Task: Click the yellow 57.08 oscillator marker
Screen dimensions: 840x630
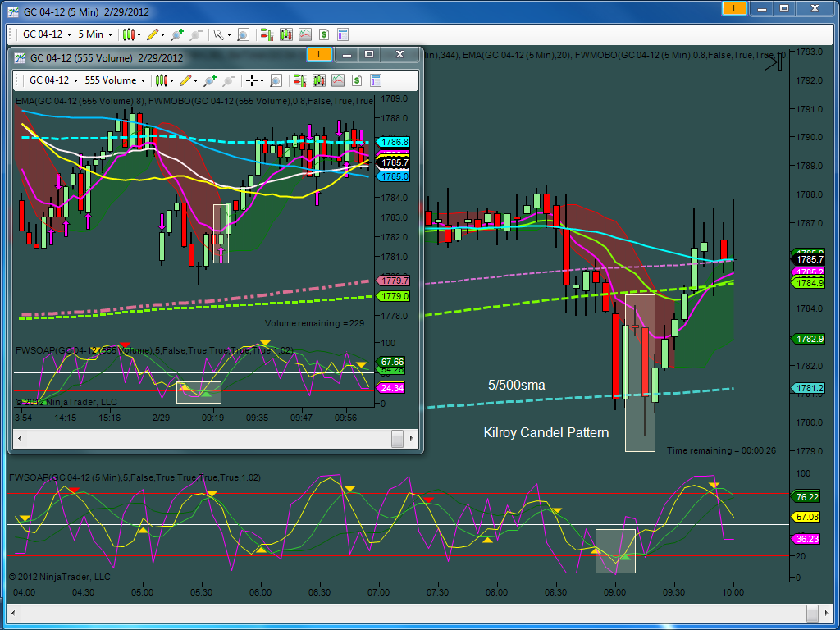Action: click(x=806, y=517)
